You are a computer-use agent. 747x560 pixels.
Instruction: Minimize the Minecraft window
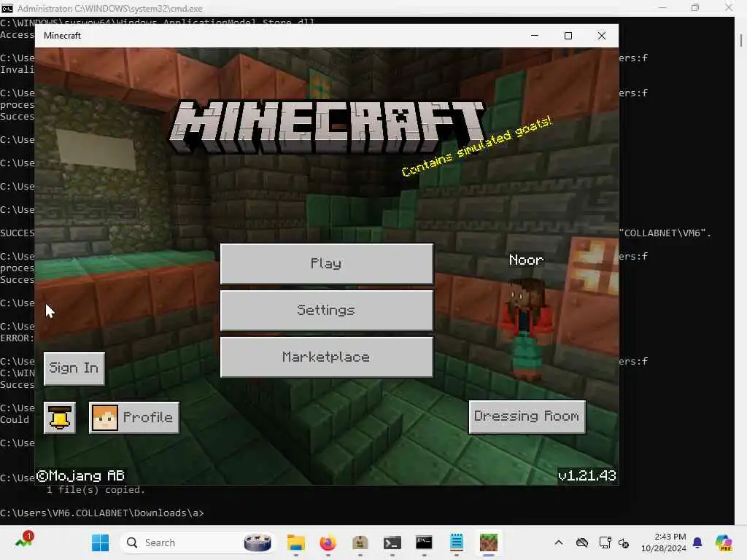[535, 36]
